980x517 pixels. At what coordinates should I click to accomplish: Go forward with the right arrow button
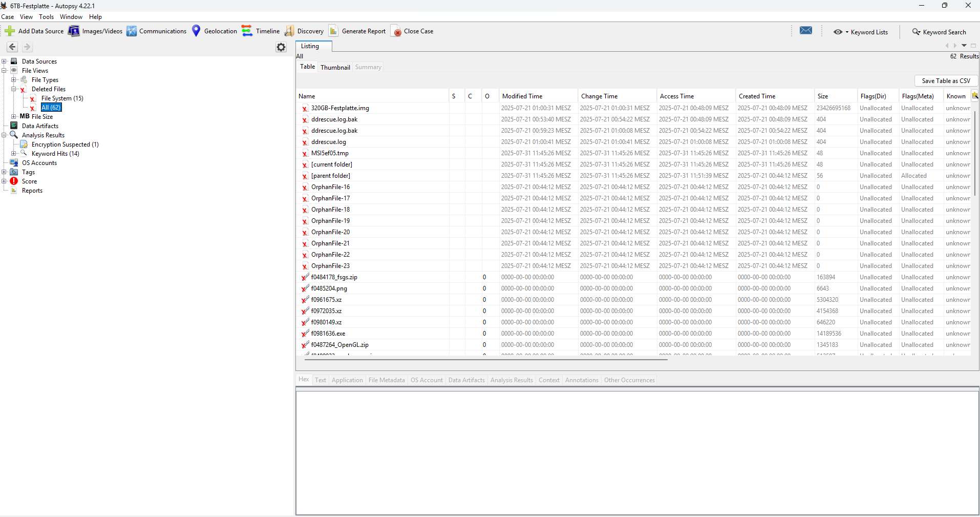[27, 47]
